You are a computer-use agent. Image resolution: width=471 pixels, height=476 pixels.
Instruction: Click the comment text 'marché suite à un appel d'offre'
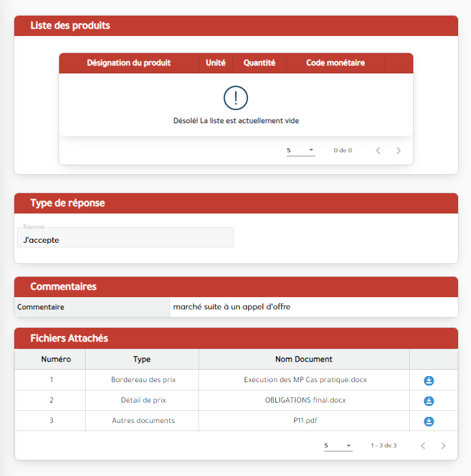232,307
